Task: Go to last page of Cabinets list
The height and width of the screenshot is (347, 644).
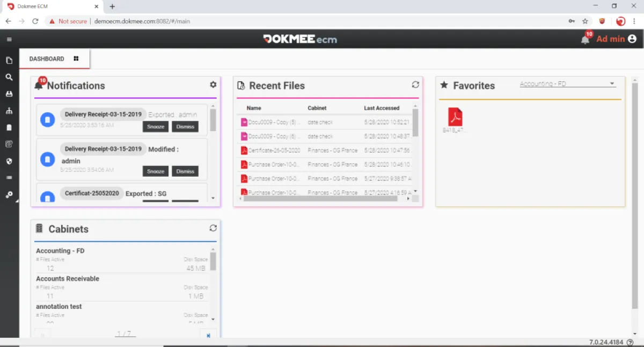Action: (x=208, y=335)
